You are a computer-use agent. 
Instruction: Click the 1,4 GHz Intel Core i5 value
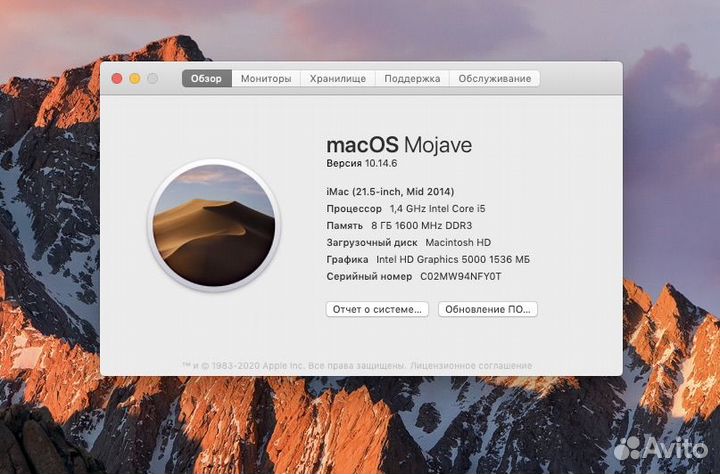point(437,209)
